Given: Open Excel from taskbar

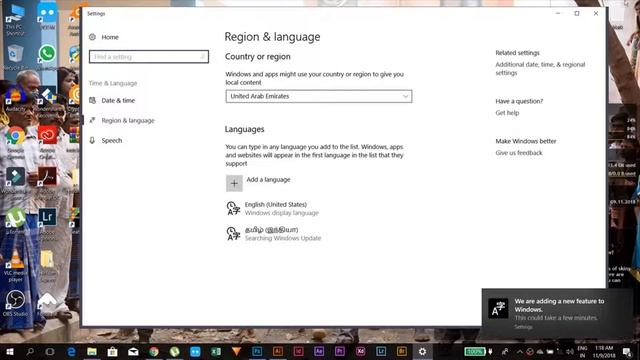Looking at the screenshot, I should (216, 351).
